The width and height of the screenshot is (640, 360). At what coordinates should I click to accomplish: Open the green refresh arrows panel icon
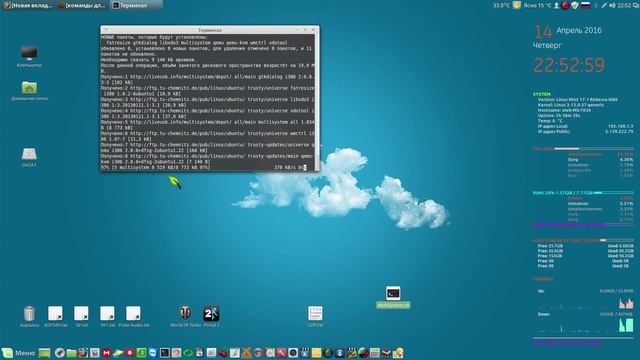point(188,353)
